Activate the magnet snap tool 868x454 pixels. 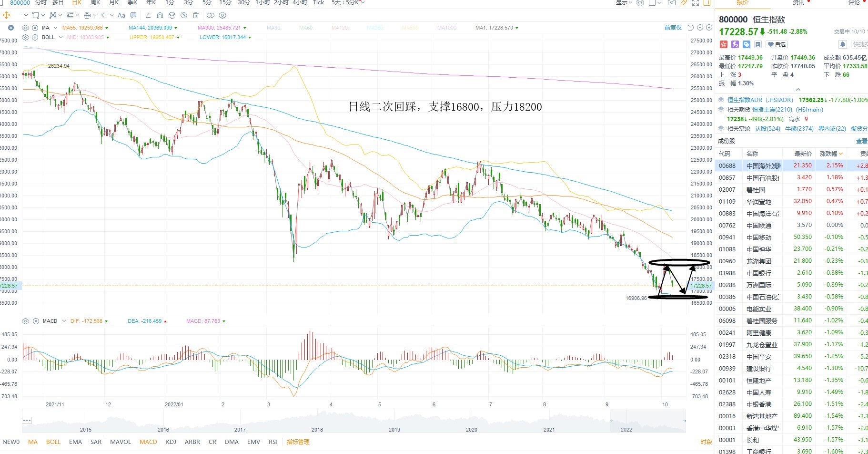160,15
